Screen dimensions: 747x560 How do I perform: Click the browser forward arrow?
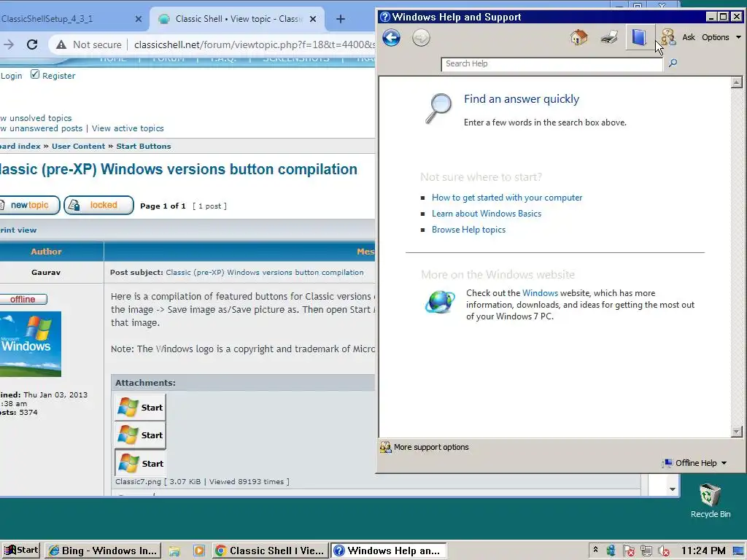point(9,44)
